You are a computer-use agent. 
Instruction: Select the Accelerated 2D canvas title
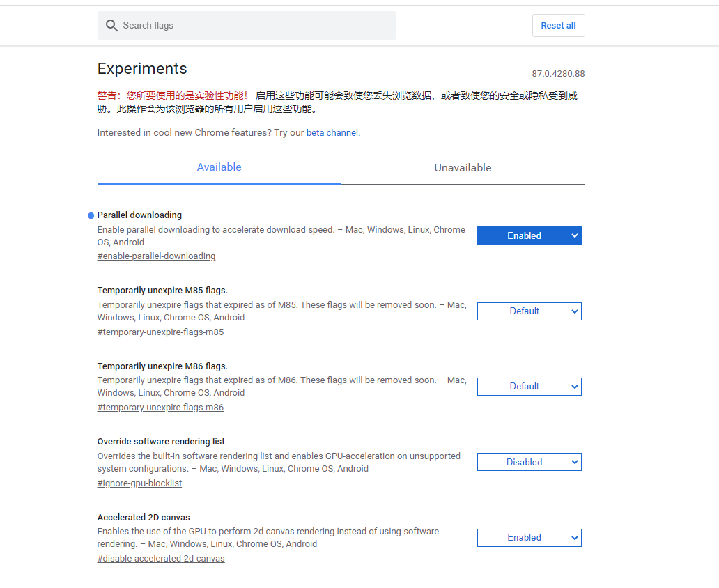pos(144,518)
